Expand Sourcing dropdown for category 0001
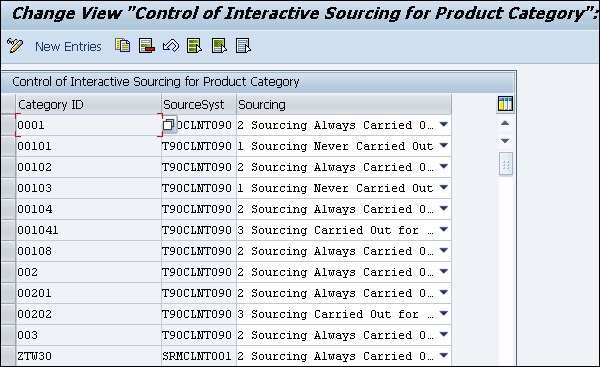The image size is (600, 367). pos(443,125)
